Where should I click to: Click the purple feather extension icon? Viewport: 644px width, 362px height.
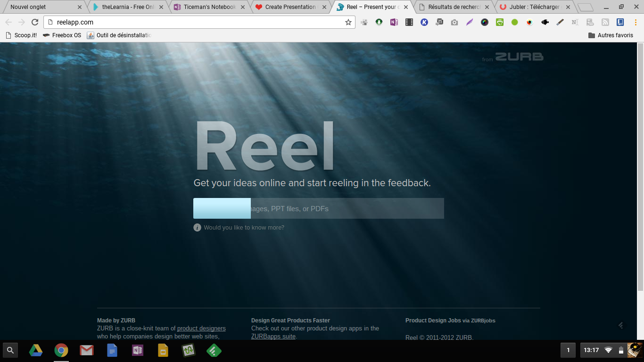pyautogui.click(x=470, y=22)
